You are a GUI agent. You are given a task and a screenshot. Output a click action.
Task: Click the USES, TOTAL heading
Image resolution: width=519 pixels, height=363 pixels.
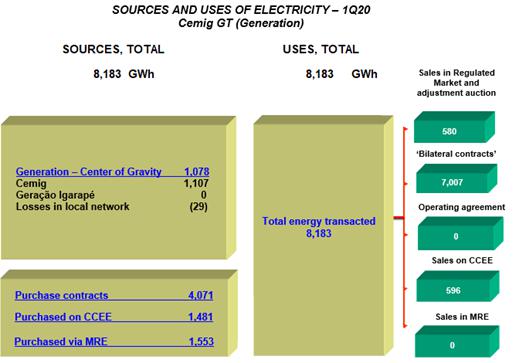pyautogui.click(x=321, y=49)
